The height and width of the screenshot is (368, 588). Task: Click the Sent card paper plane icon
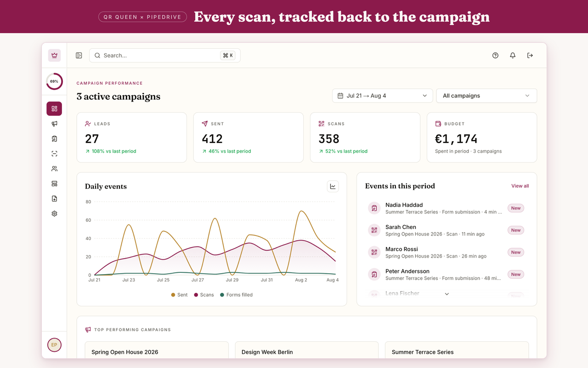pos(204,124)
